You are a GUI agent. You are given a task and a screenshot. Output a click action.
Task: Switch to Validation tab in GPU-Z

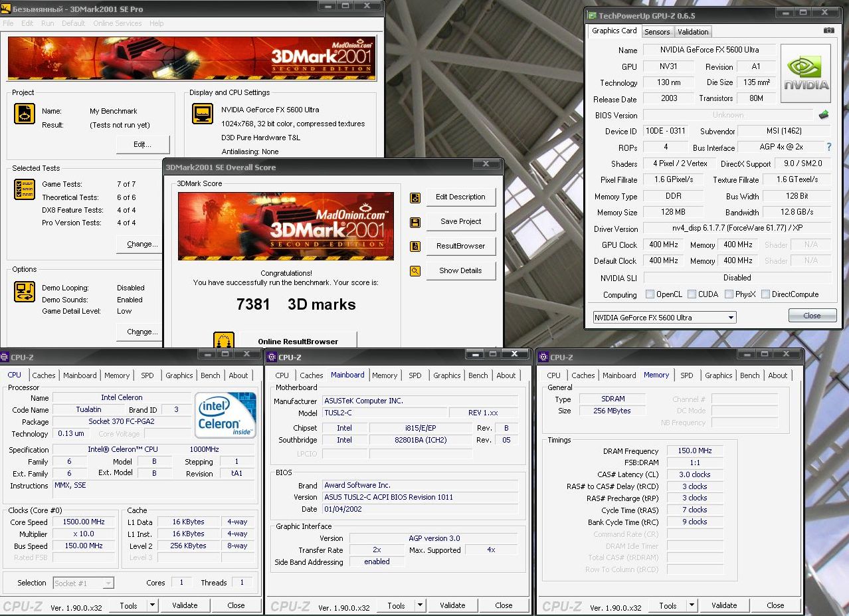[693, 31]
